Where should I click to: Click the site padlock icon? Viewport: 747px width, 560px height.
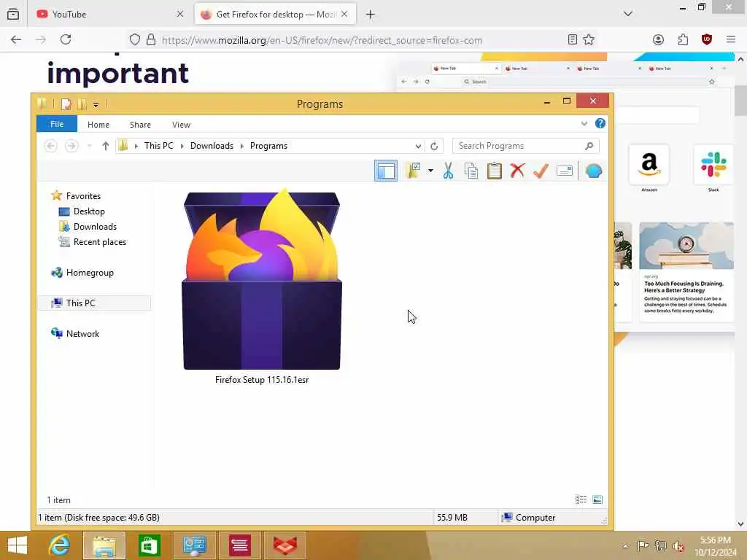[150, 39]
